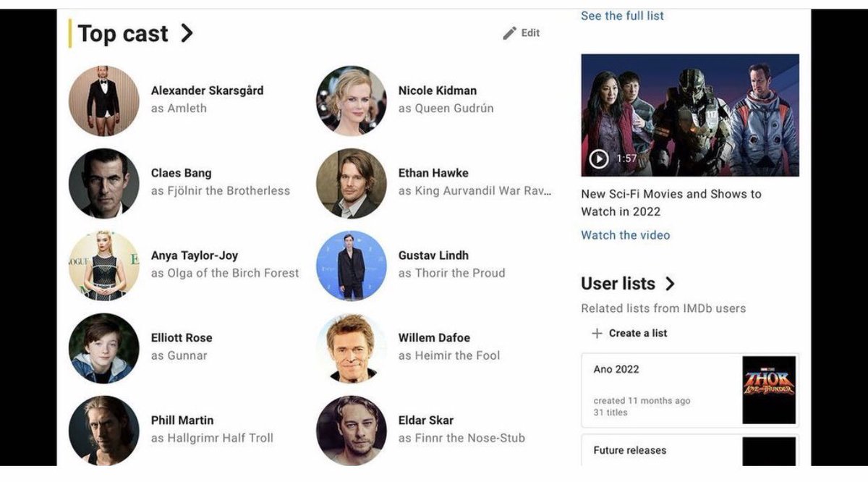Click the Willem Dafoe name link
Screen dimensions: 868x482
pyautogui.click(x=434, y=338)
